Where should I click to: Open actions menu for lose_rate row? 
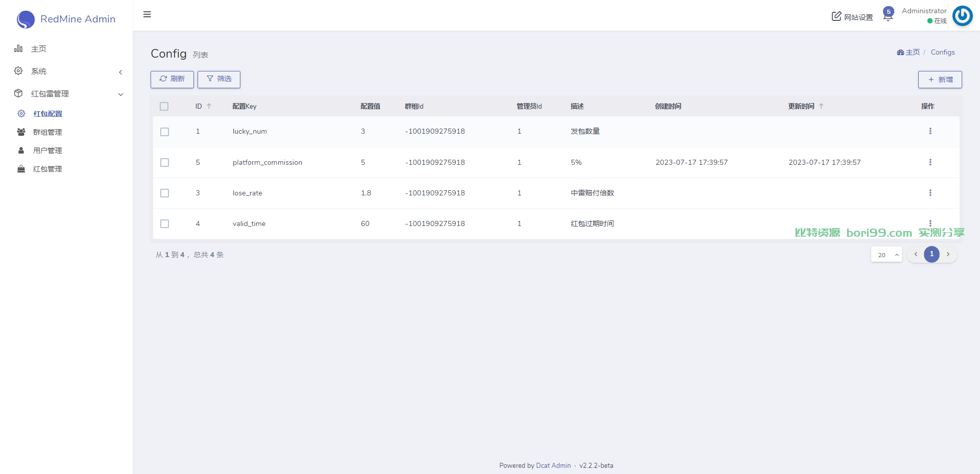pos(930,193)
